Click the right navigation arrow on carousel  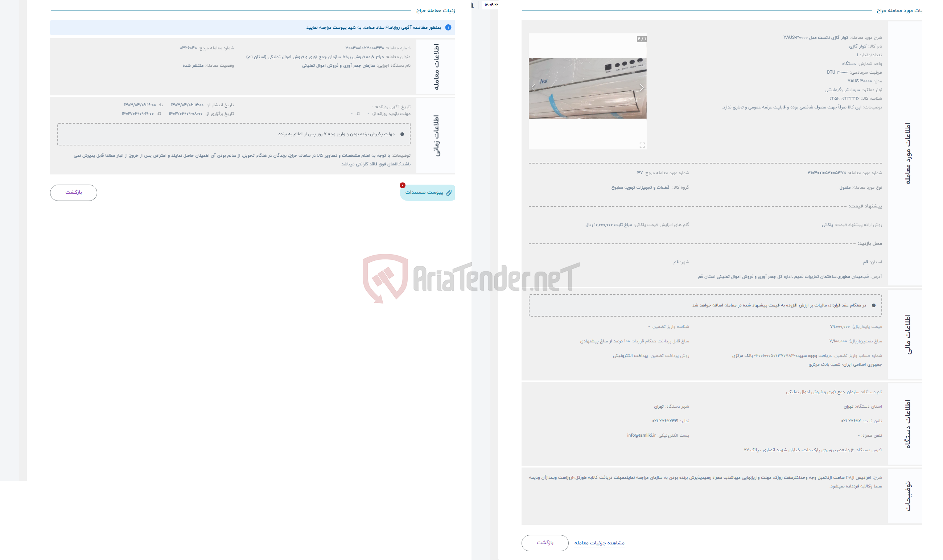point(642,87)
